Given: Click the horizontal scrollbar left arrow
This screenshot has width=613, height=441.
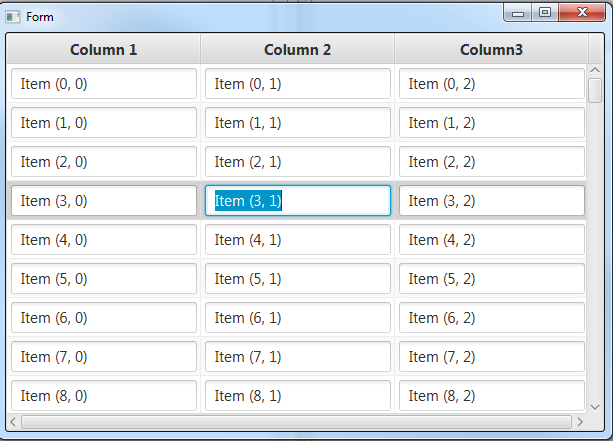Looking at the screenshot, I should click(x=13, y=421).
